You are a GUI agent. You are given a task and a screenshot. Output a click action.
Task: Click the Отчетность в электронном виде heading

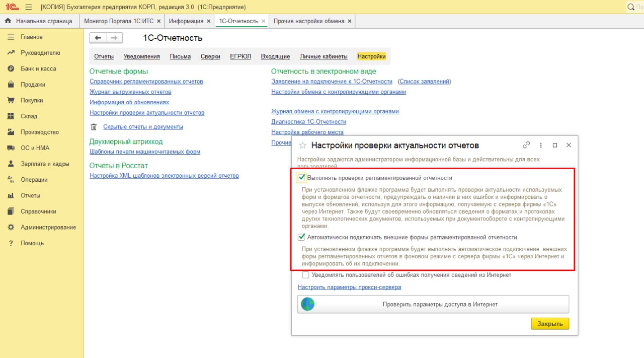324,71
